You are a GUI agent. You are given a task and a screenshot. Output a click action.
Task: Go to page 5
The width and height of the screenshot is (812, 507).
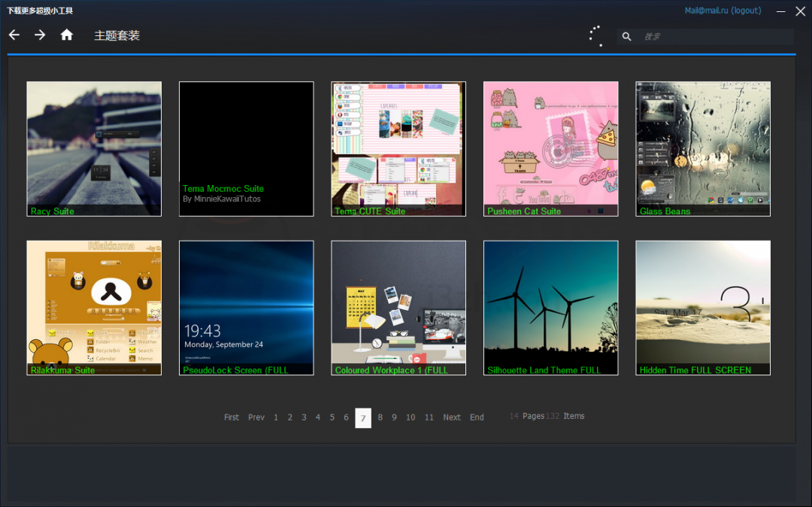click(332, 417)
